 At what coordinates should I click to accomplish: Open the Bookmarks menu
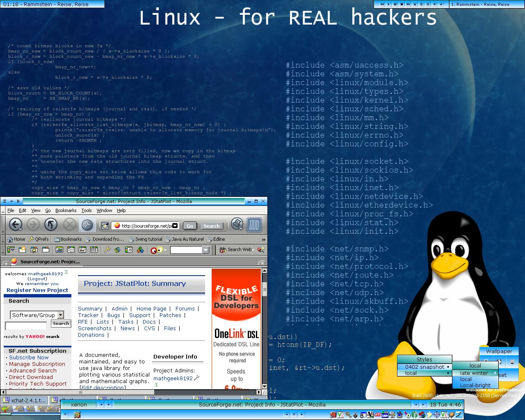tap(66, 210)
